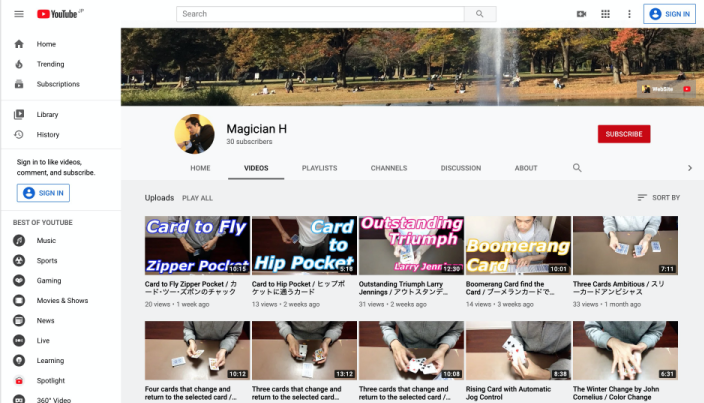Image resolution: width=704 pixels, height=403 pixels.
Task: Click the search magnifier button
Action: pos(480,14)
